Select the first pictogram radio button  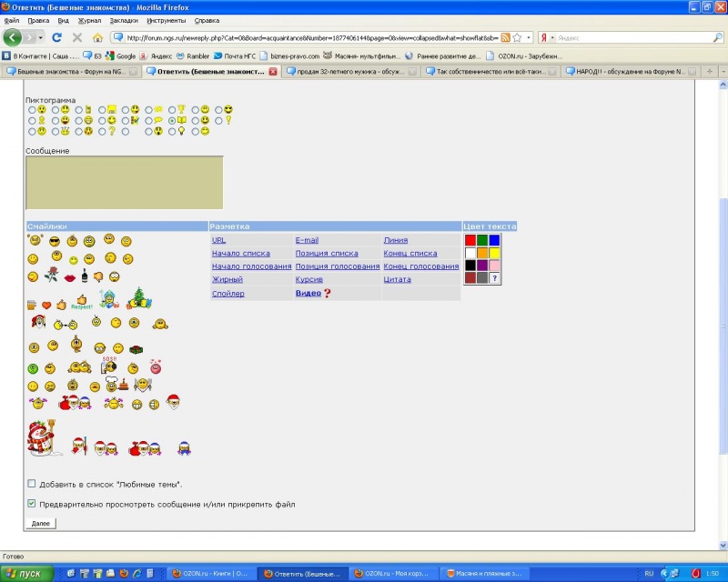coord(32,109)
